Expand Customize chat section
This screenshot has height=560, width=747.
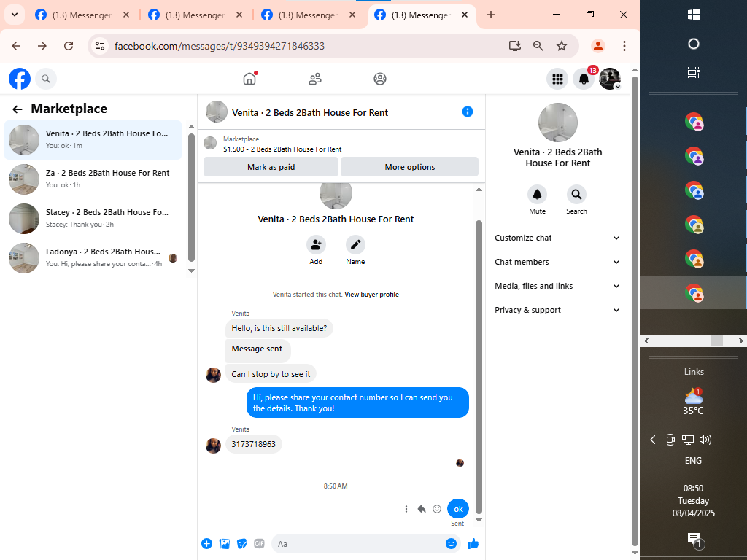pos(557,238)
